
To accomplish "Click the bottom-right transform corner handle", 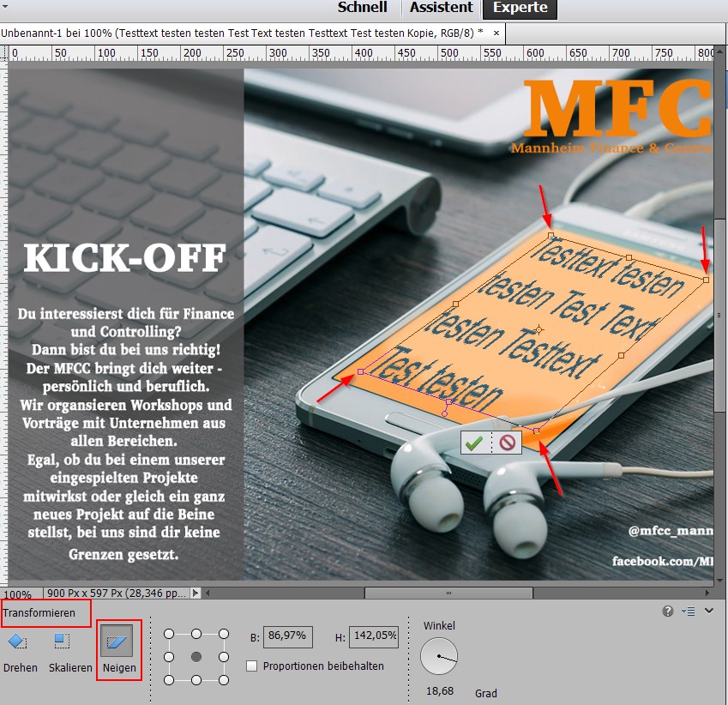I will point(536,431).
